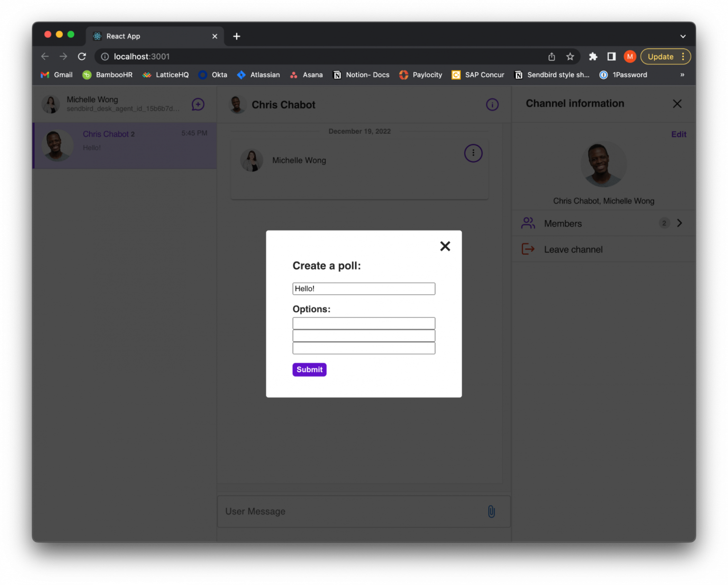Viewport: 728px width, 585px height.
Task: Attach a file with the paperclip icon
Action: (x=491, y=511)
